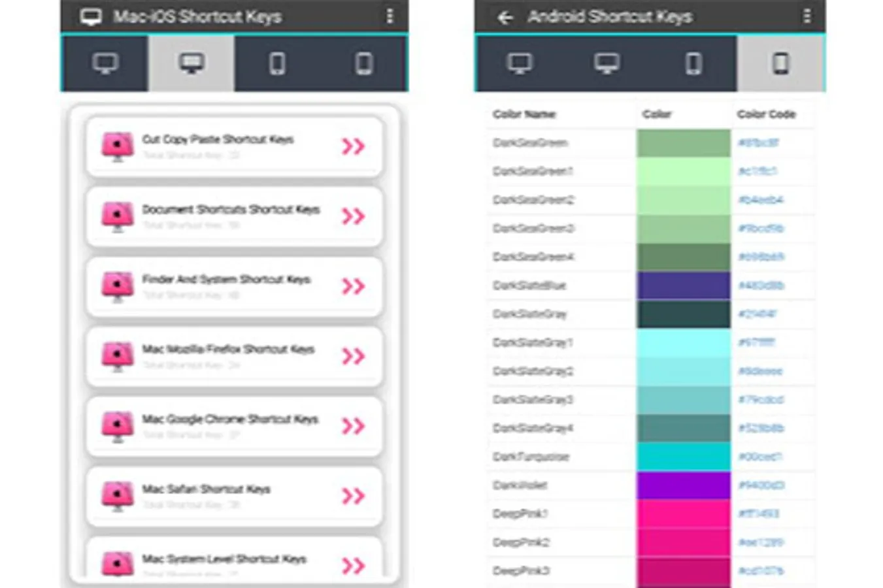Go back using the arrow in Android Shortcut Keys

505,18
